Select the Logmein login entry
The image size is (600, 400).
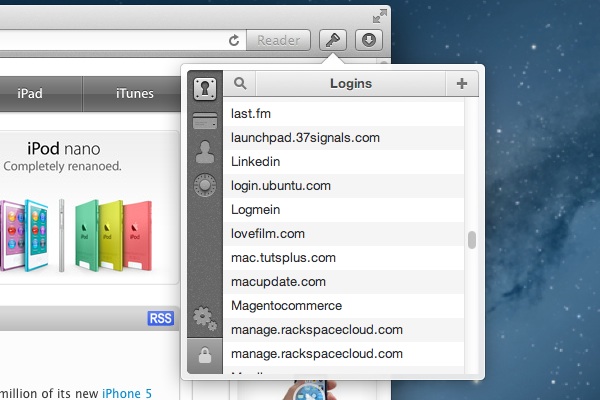click(x=344, y=210)
